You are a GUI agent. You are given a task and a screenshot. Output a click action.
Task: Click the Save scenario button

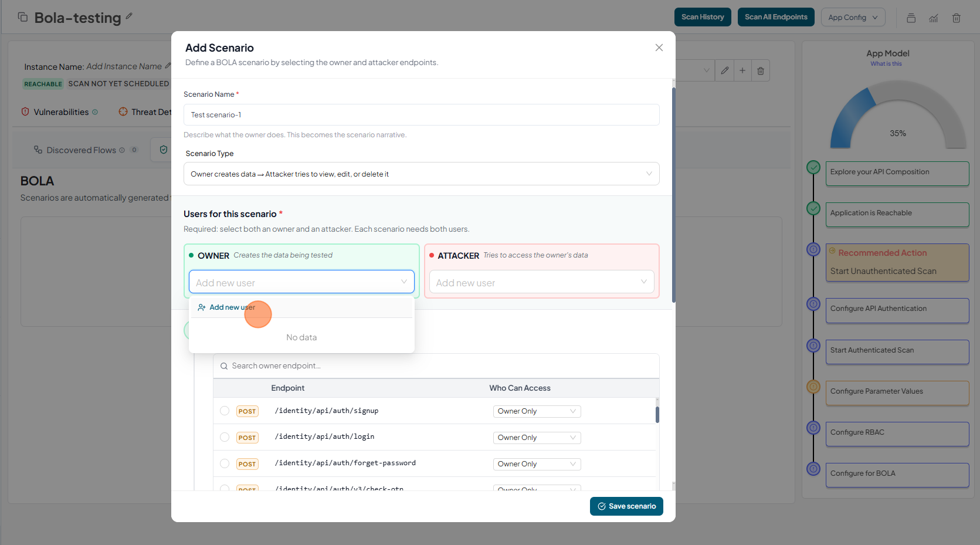coord(626,506)
